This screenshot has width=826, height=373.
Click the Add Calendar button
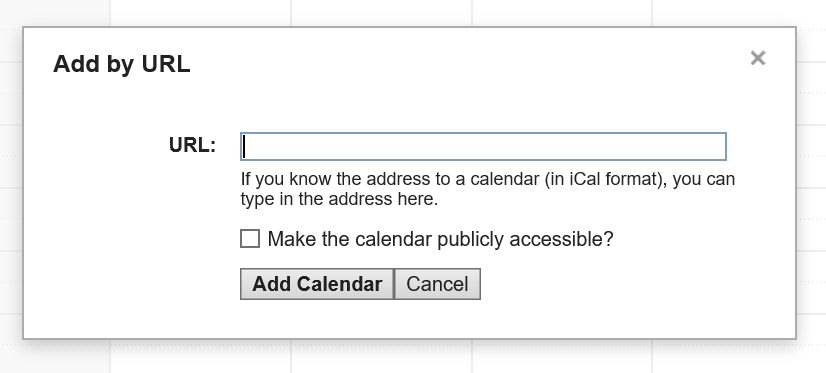[317, 284]
